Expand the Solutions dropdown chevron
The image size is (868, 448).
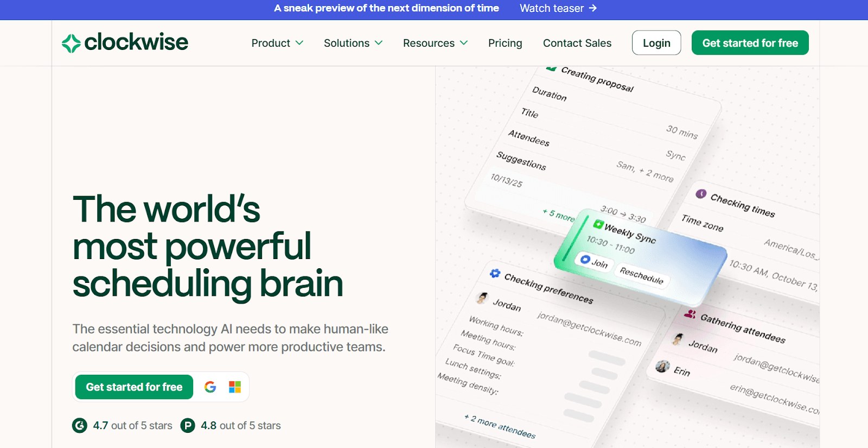pos(379,43)
